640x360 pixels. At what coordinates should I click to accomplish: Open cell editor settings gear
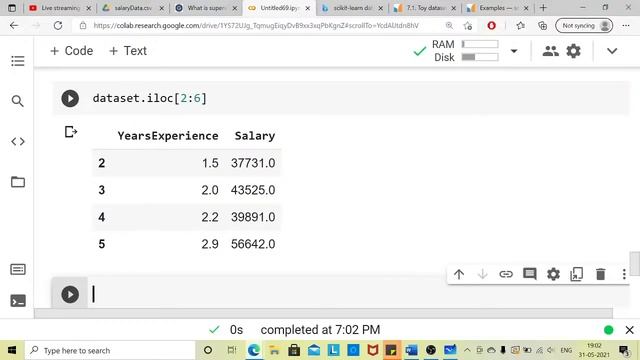point(553,274)
